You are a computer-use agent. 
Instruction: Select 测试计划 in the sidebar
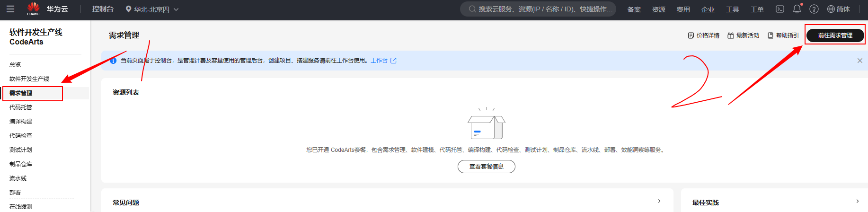(x=21, y=150)
